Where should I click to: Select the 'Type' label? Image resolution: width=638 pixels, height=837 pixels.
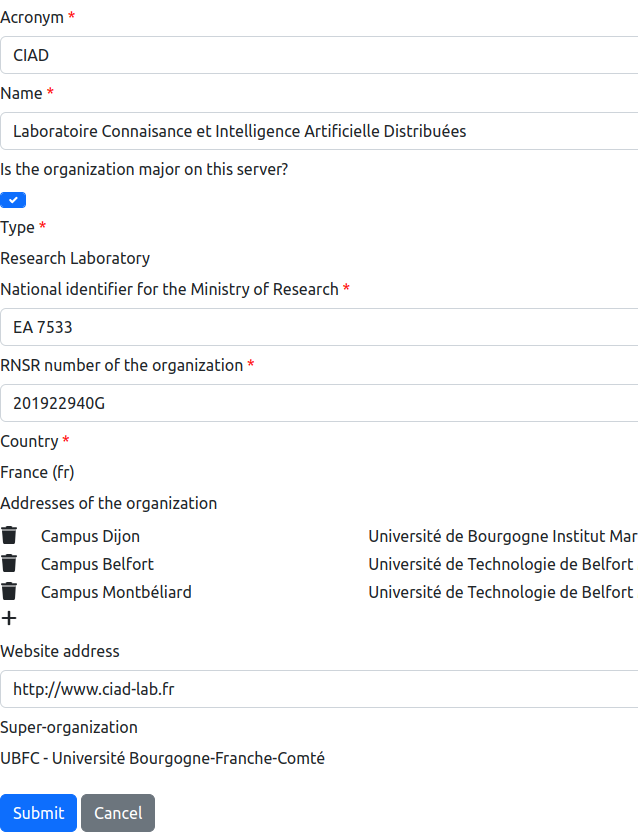pos(18,227)
